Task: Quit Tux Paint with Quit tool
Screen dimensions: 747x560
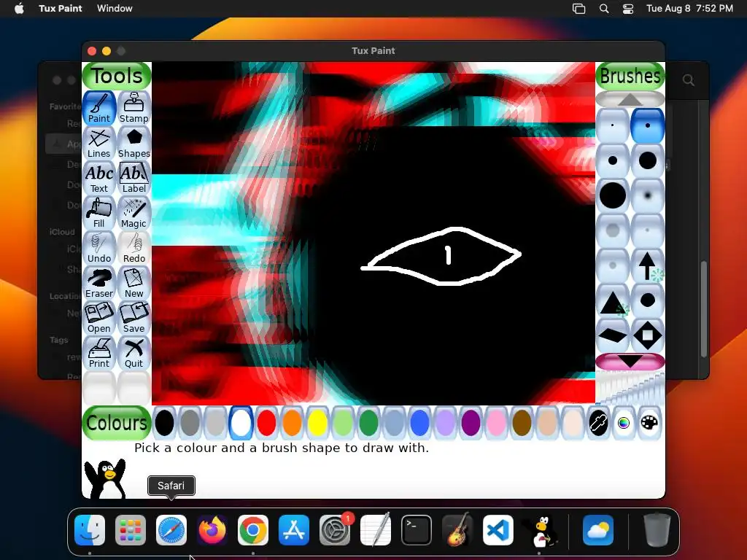Action: [134, 353]
